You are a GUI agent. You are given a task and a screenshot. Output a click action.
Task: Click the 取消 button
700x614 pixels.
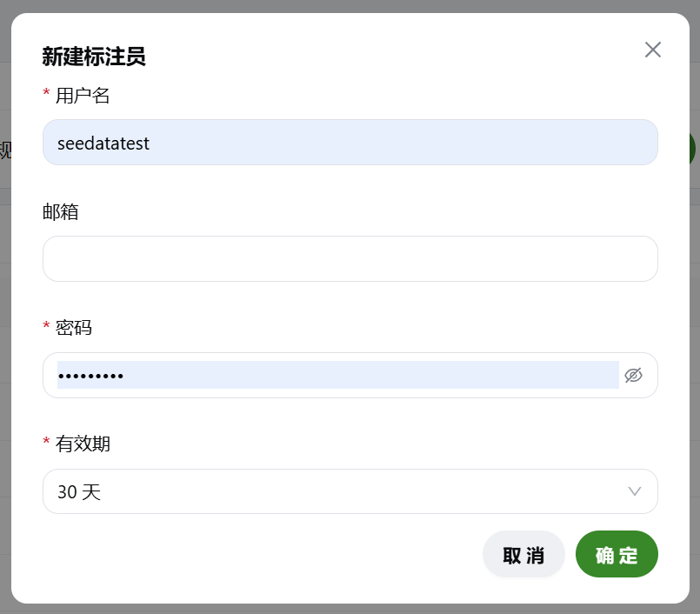(523, 554)
